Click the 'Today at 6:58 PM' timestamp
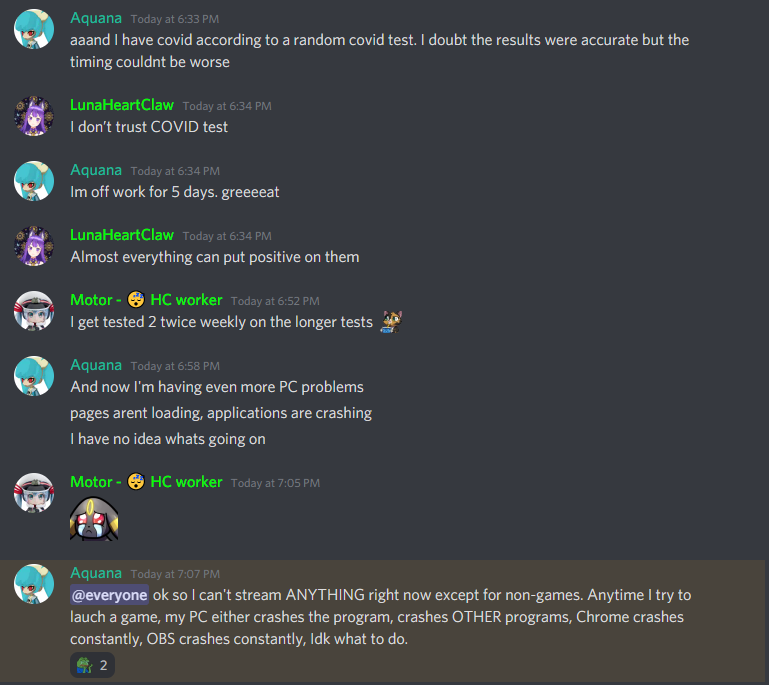 [x=175, y=366]
